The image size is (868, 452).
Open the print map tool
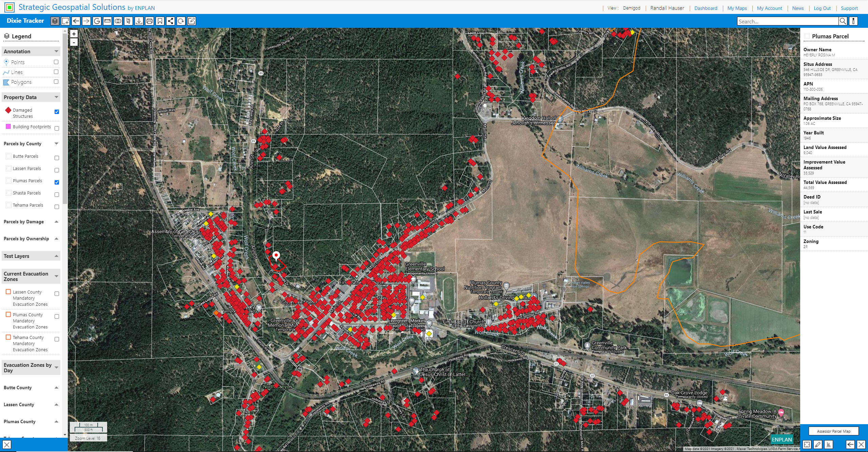pos(150,21)
